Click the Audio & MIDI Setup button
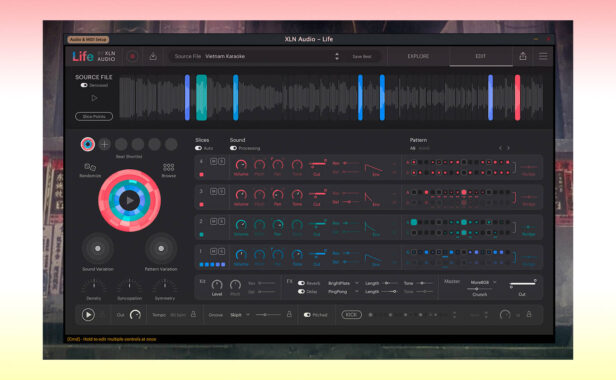The height and width of the screenshot is (380, 616). 88,40
